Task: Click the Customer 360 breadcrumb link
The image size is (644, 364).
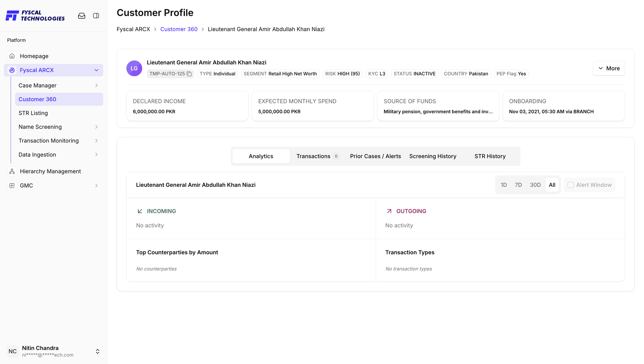Action: click(x=179, y=29)
